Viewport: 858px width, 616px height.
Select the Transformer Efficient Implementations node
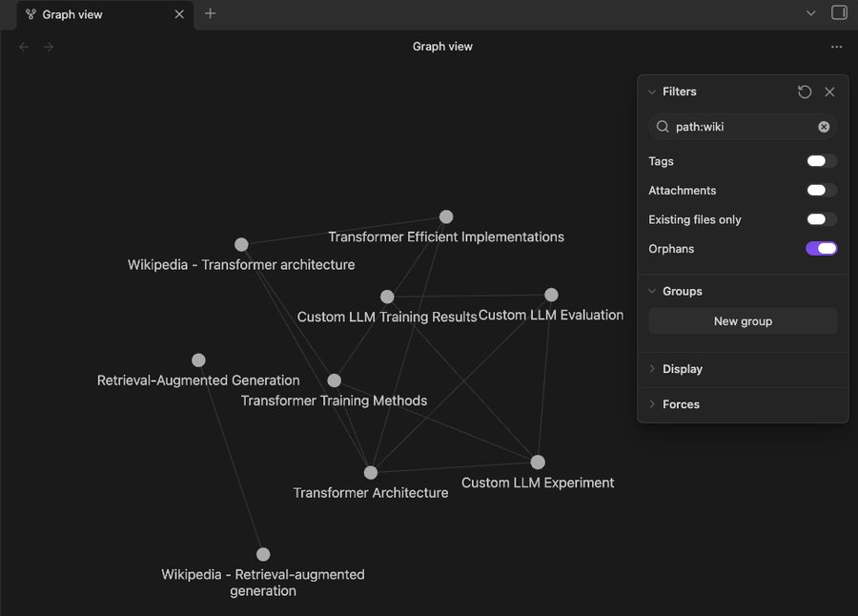(446, 216)
